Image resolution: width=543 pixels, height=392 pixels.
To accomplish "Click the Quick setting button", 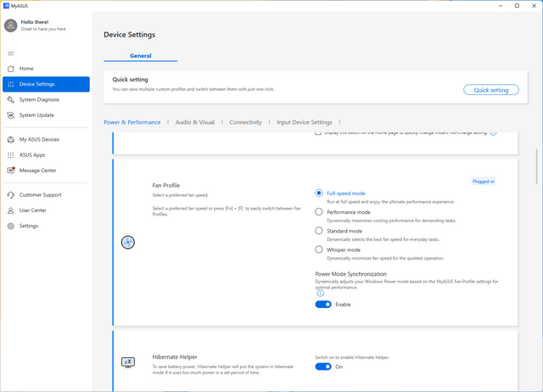I will coord(491,90).
